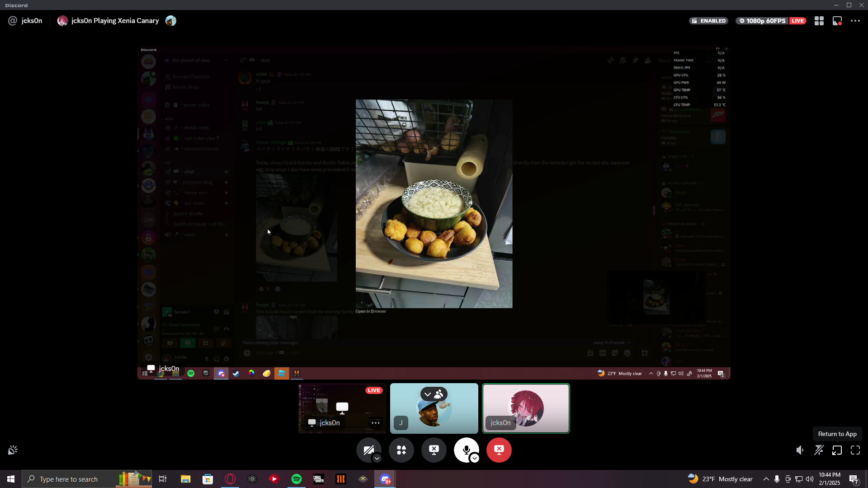Switch to grid view layout
Image resolution: width=868 pixels, height=488 pixels.
[x=819, y=21]
